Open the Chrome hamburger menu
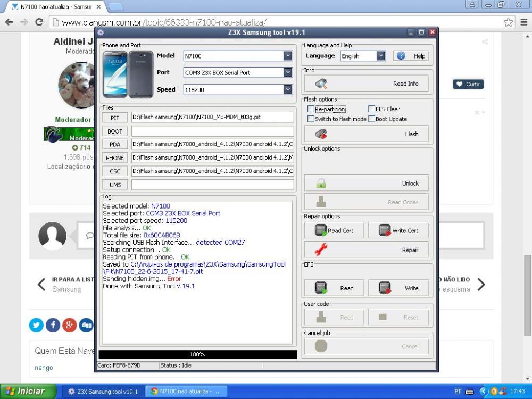Image resolution: width=532 pixels, height=399 pixels. pos(524,22)
